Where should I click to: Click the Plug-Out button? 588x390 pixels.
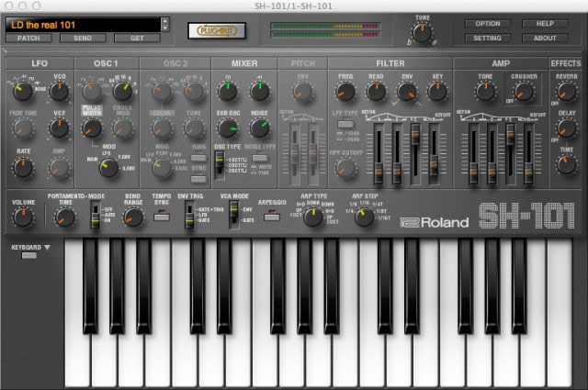pyautogui.click(x=217, y=30)
